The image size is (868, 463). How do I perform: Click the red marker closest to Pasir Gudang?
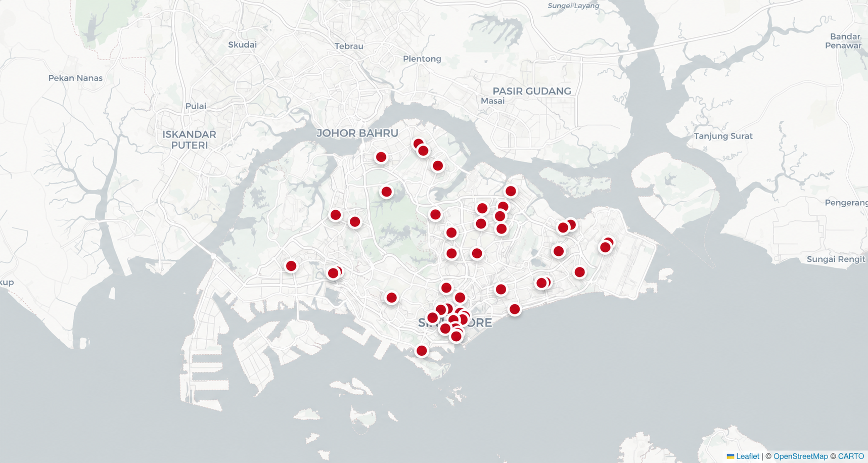click(x=511, y=191)
